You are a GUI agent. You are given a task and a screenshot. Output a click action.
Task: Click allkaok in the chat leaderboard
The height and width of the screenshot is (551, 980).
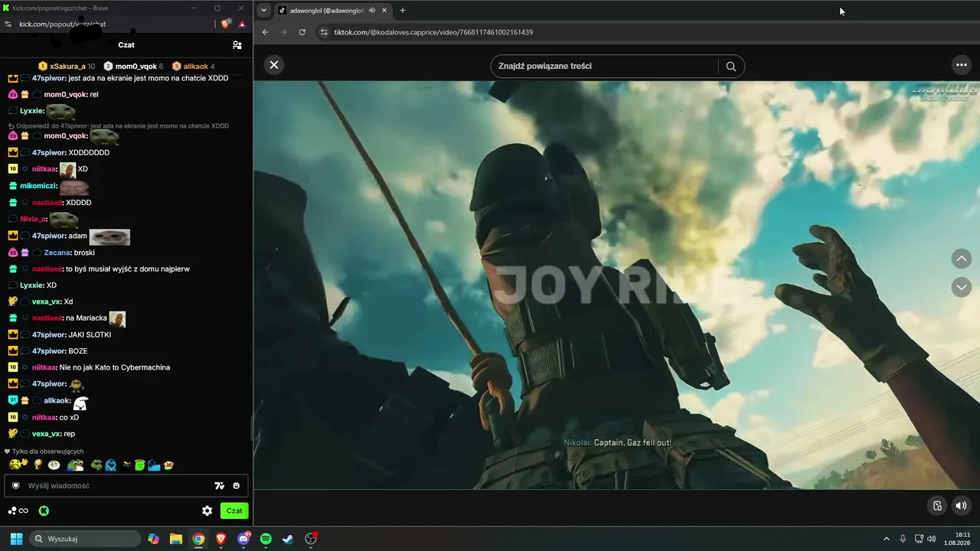tap(194, 67)
